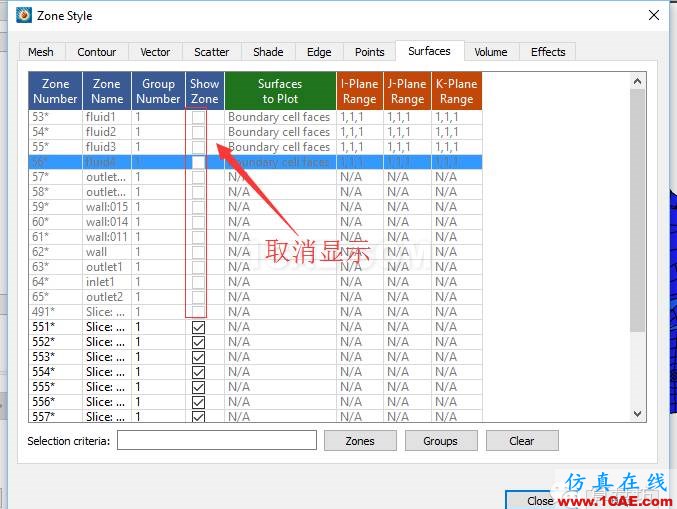677x509 pixels.
Task: Click the Zone Name column header
Action: (107, 91)
